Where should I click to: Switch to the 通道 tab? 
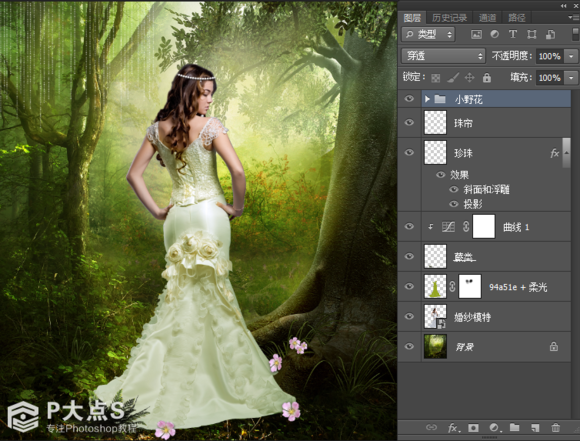click(487, 18)
